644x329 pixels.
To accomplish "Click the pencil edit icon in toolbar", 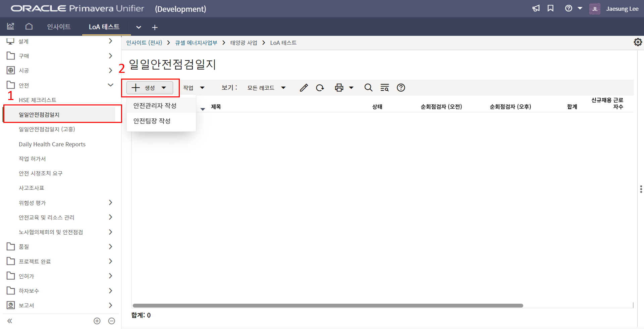I will click(304, 88).
